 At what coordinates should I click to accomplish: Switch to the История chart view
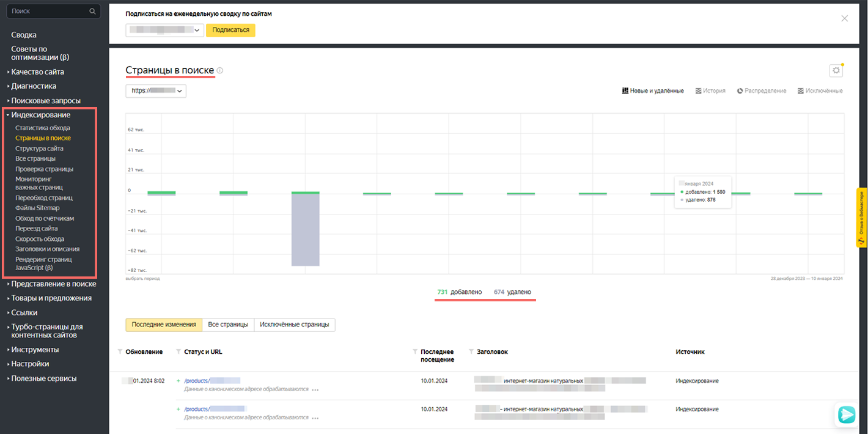(x=710, y=91)
